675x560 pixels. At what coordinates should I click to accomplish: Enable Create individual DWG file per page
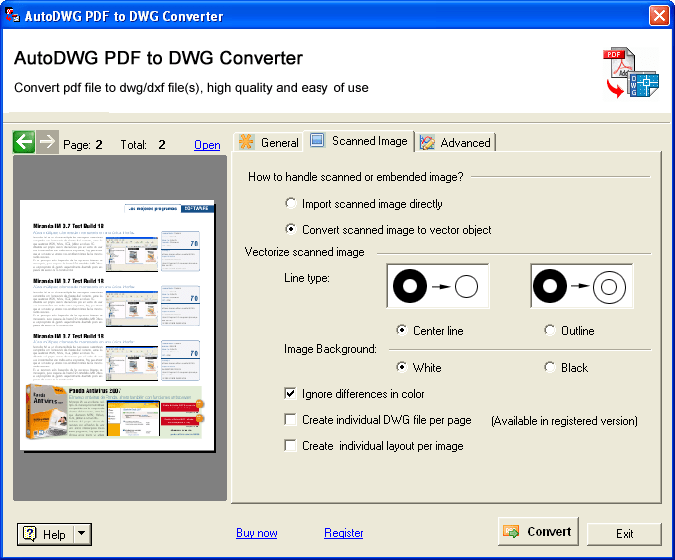click(x=291, y=420)
